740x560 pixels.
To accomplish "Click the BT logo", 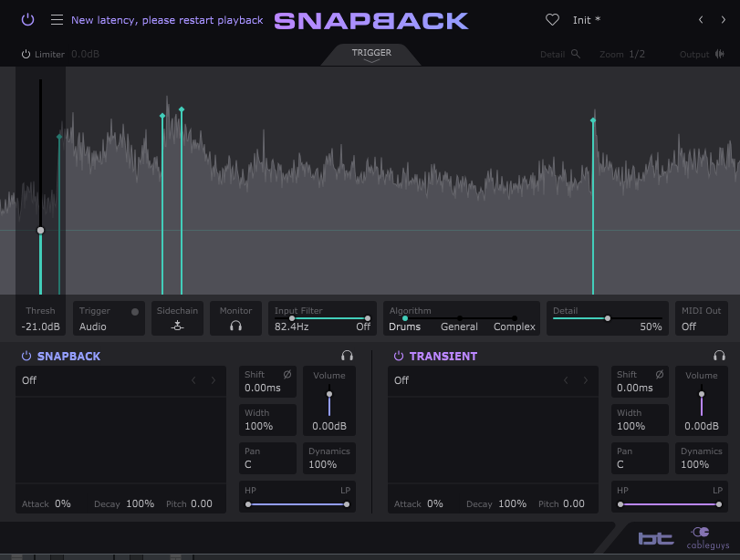I will click(x=656, y=538).
